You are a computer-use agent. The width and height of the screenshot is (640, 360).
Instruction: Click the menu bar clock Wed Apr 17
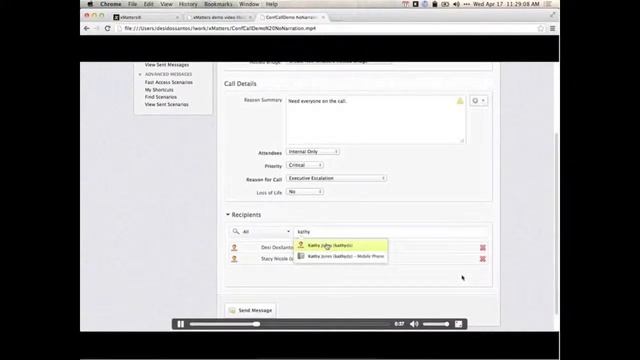pos(506,4)
